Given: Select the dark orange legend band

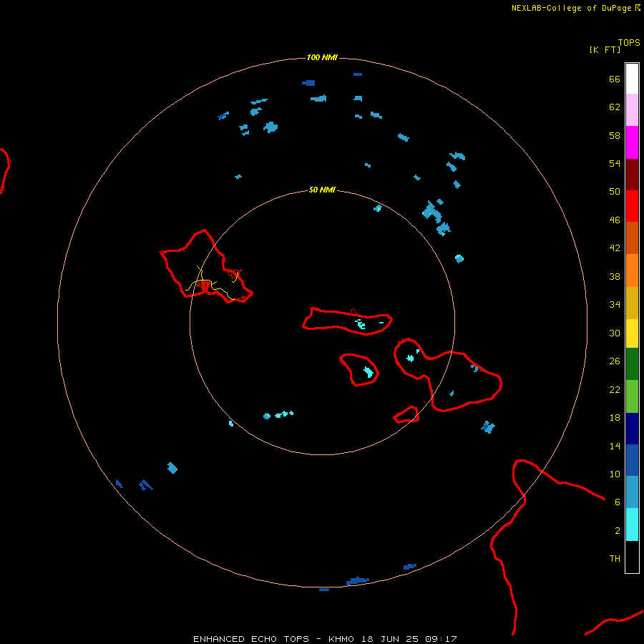Looking at the screenshot, I should point(632,238).
